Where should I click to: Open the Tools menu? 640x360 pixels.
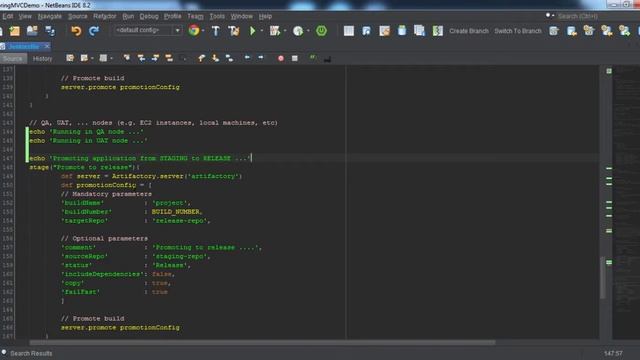coord(217,16)
